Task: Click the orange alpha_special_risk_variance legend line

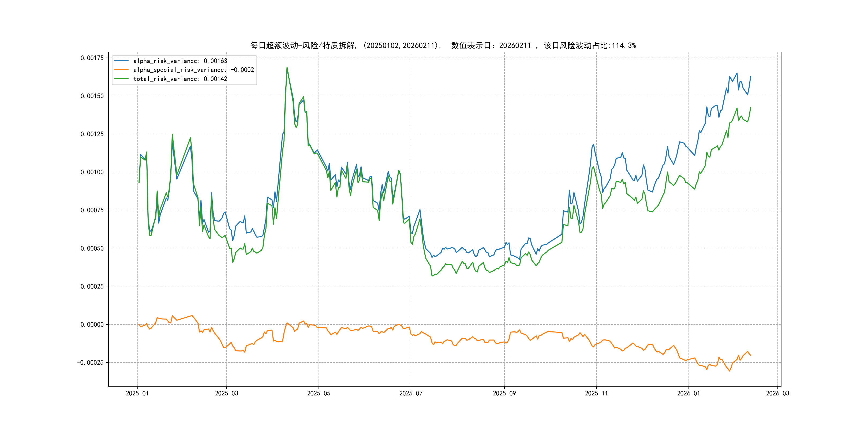Action: (121, 70)
